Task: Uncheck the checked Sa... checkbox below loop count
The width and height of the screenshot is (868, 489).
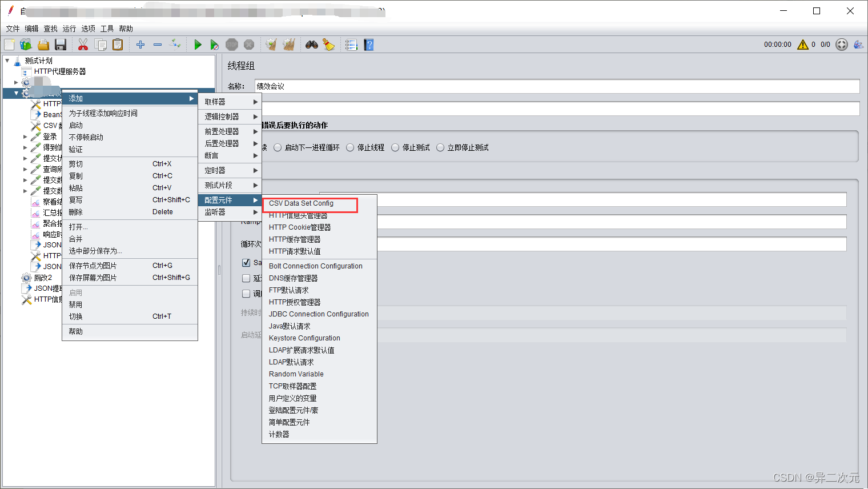Action: pyautogui.click(x=246, y=263)
